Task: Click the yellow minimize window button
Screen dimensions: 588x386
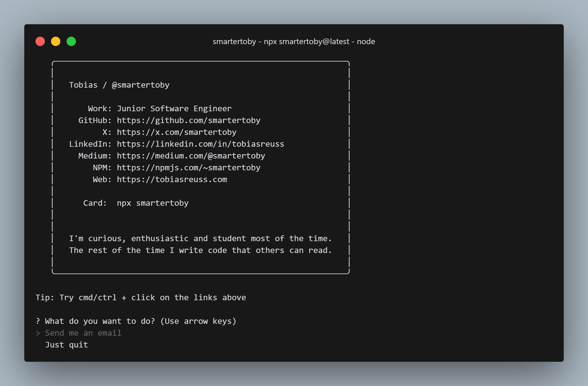Action: [56, 41]
